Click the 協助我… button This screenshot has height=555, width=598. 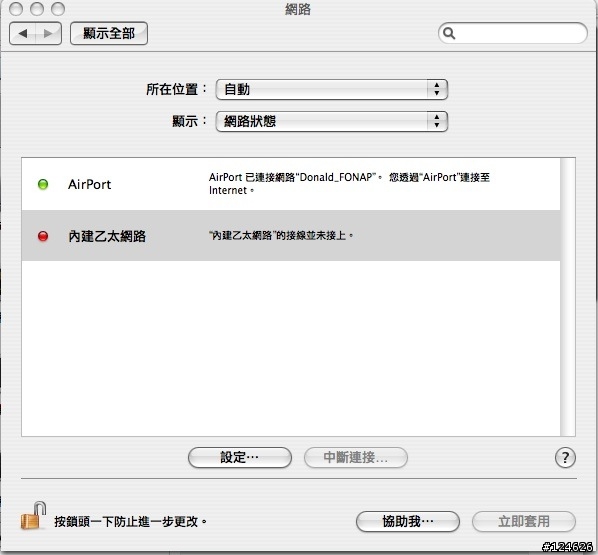click(408, 521)
